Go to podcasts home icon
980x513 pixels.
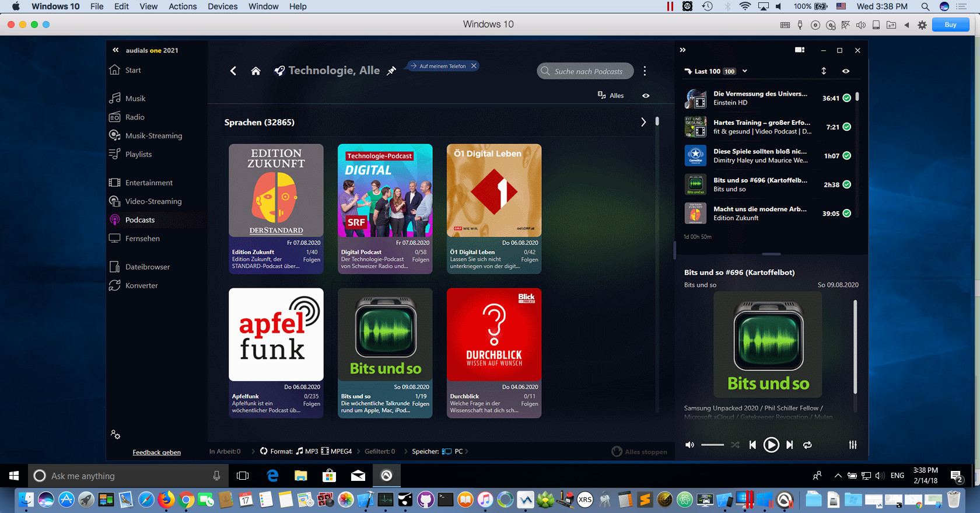(256, 71)
